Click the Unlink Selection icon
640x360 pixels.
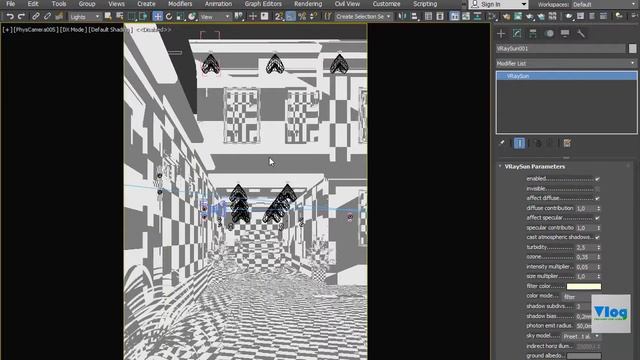click(x=47, y=17)
